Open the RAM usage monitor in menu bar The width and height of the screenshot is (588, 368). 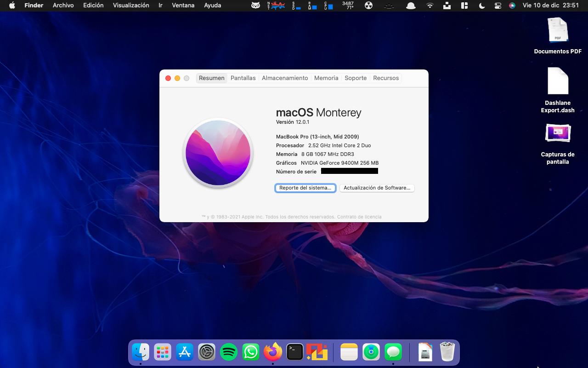point(313,6)
